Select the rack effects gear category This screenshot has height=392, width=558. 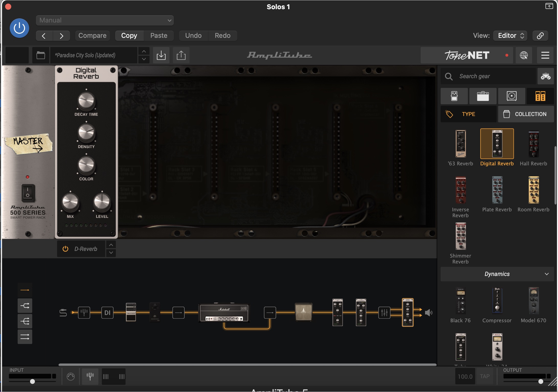pos(540,96)
